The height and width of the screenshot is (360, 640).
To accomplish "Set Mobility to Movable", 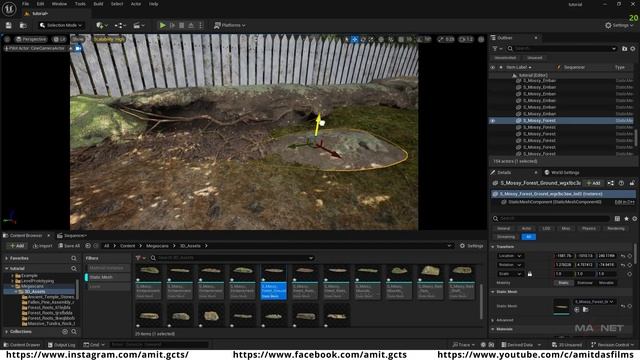I will click(606, 283).
